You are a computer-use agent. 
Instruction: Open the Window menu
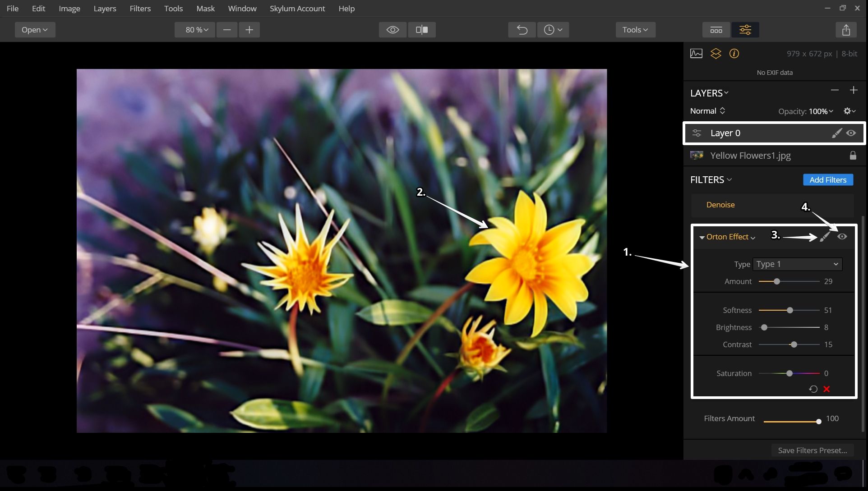click(242, 9)
